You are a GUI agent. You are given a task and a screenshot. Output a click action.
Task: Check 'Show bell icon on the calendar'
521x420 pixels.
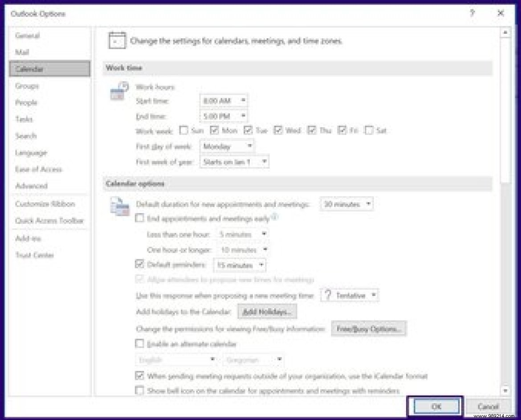click(139, 390)
